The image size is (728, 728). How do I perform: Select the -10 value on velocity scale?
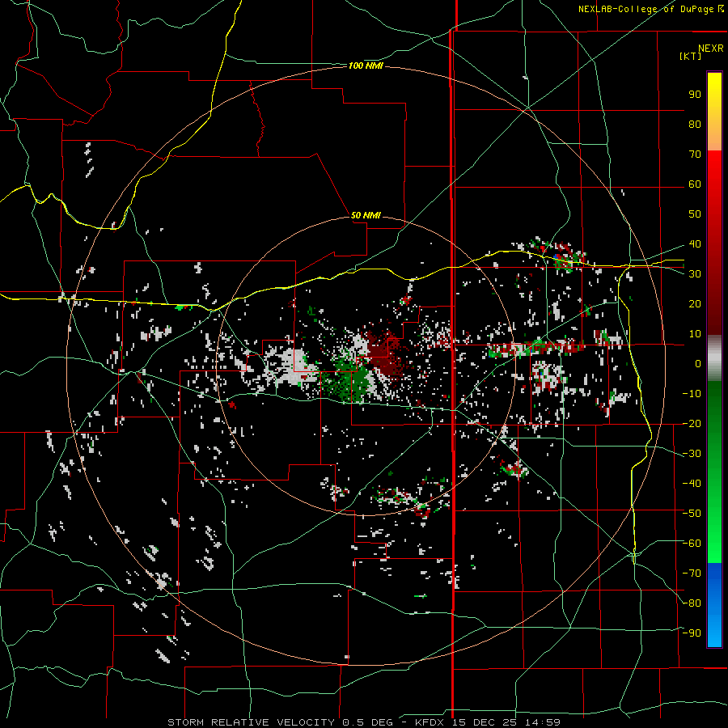pyautogui.click(x=692, y=394)
